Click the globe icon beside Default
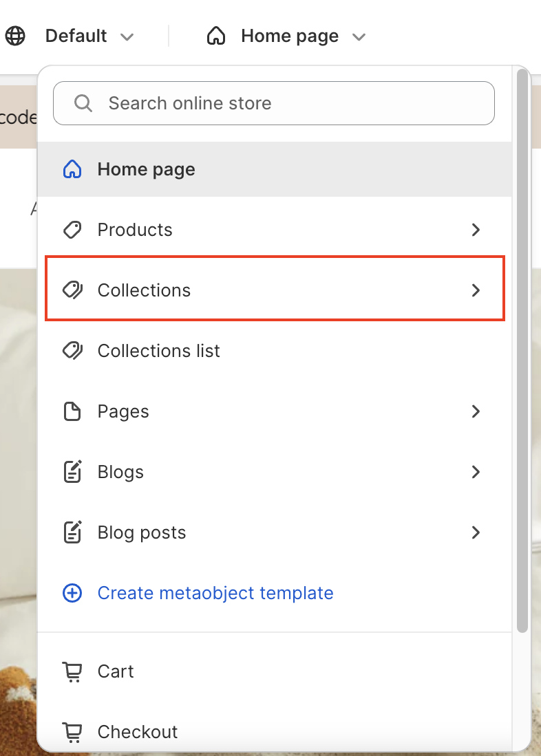Viewport: 541px width, 756px height. [x=15, y=36]
